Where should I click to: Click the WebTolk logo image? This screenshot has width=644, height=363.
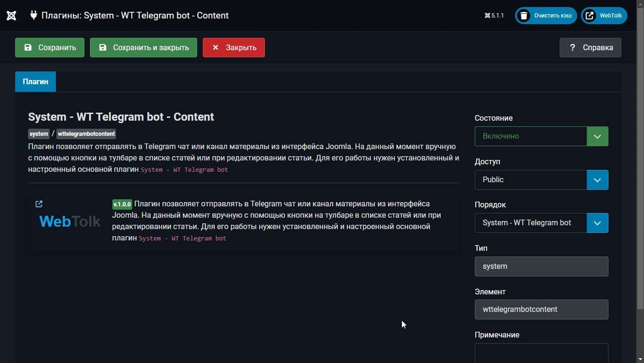tap(70, 221)
